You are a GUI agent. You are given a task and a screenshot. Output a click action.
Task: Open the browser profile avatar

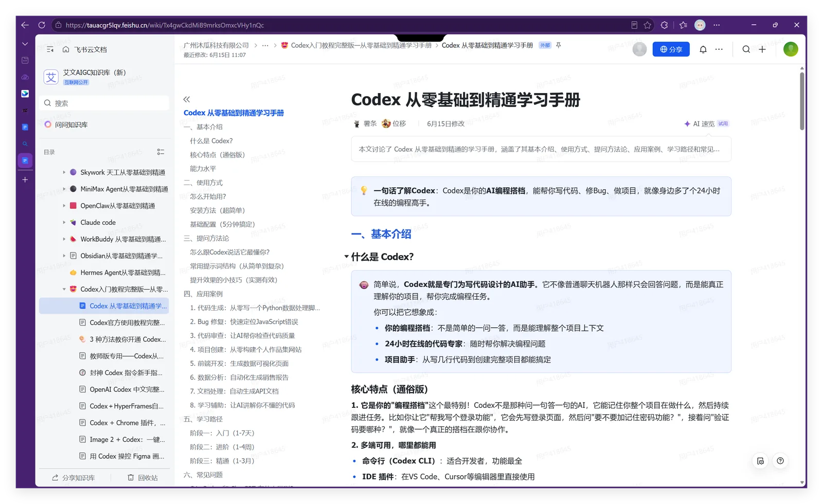(700, 25)
